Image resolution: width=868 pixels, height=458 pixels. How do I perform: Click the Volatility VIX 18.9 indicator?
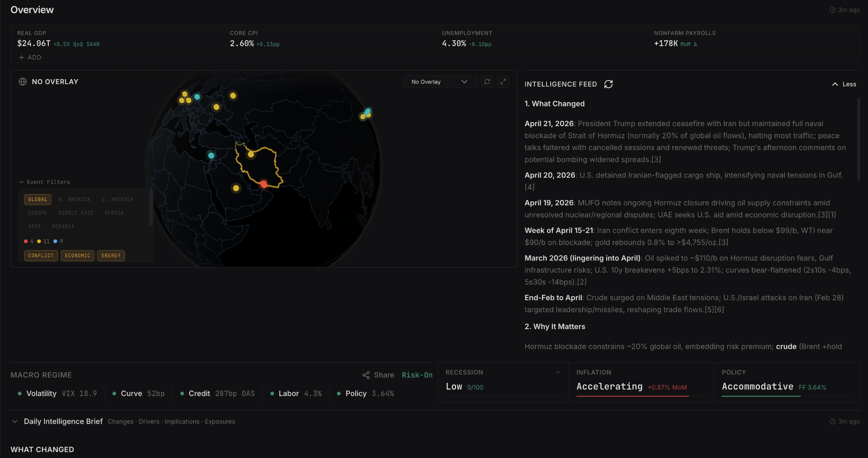57,394
